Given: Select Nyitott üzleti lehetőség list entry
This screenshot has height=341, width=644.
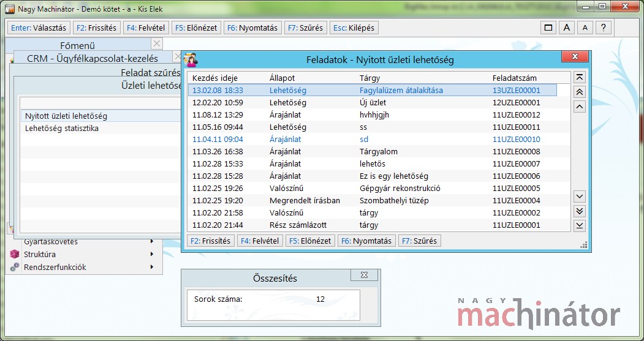Looking at the screenshot, I should 100,116.
